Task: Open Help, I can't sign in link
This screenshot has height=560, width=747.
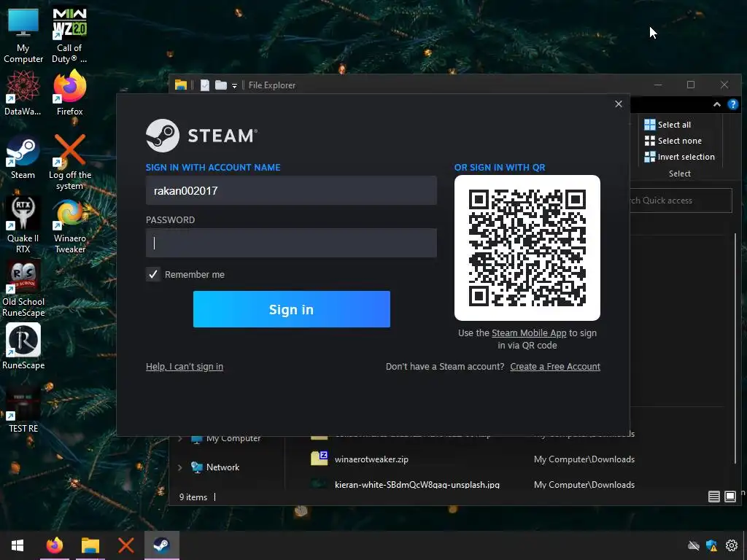Action: (185, 367)
